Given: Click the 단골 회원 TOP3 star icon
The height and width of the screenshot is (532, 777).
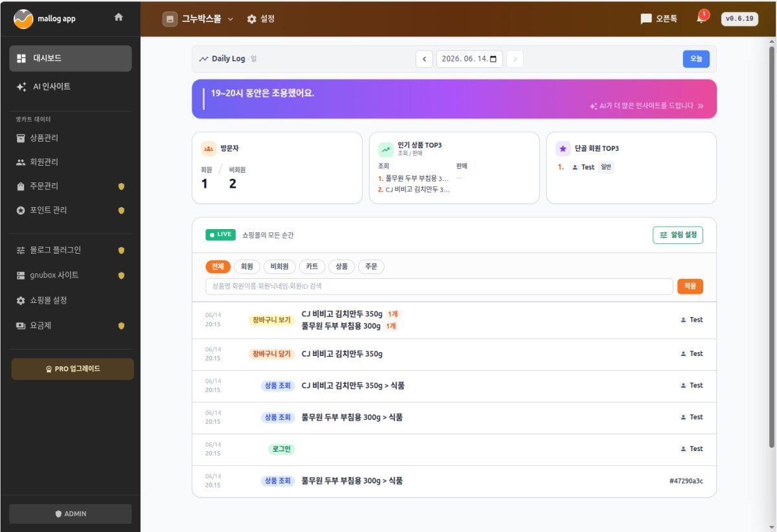Looking at the screenshot, I should (x=563, y=149).
